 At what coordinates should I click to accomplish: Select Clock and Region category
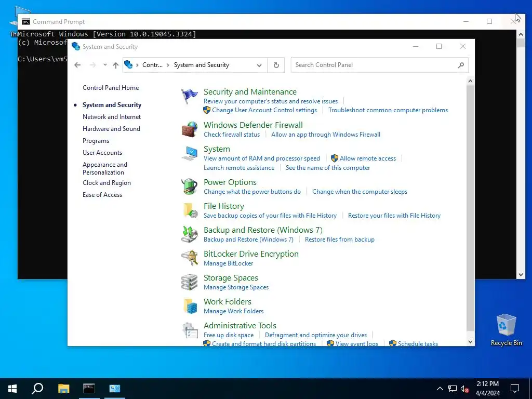click(x=107, y=182)
